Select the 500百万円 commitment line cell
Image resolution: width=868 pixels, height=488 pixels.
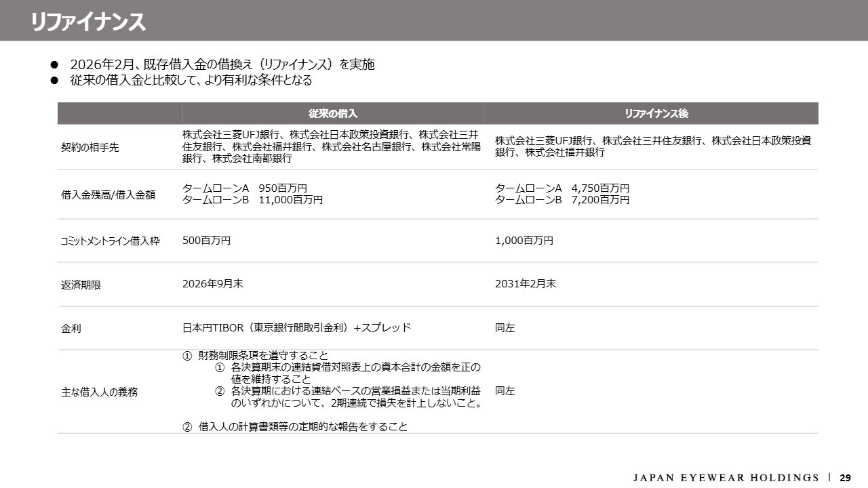click(206, 241)
